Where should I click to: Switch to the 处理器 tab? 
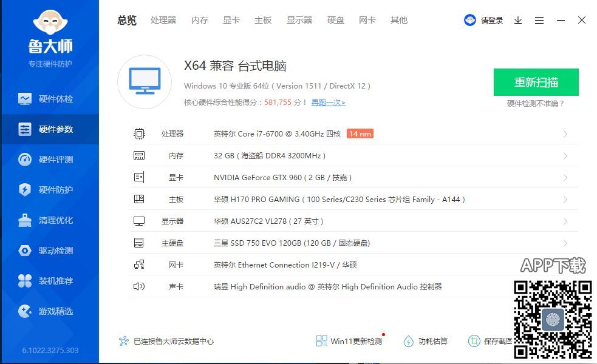point(163,20)
